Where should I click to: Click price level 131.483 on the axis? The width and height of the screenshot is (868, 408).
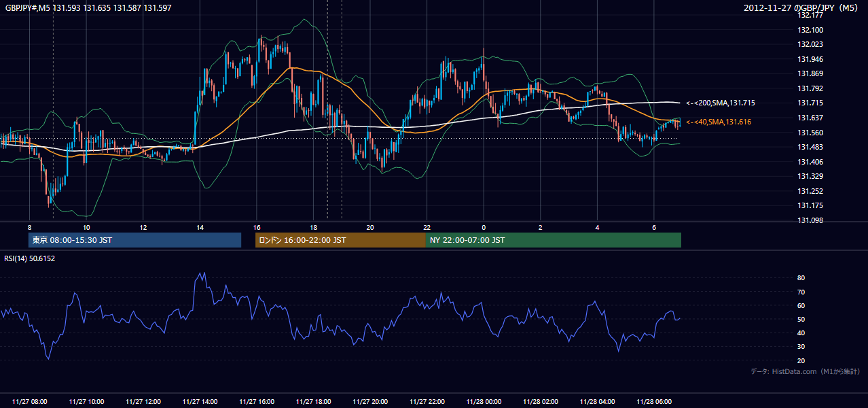811,147
